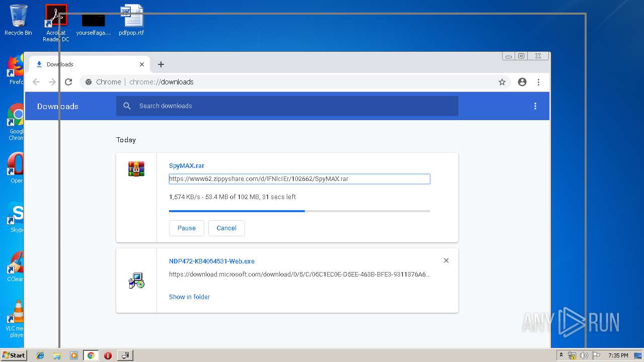
Task: Open the Opera desktop shortcut
Action: (17, 168)
